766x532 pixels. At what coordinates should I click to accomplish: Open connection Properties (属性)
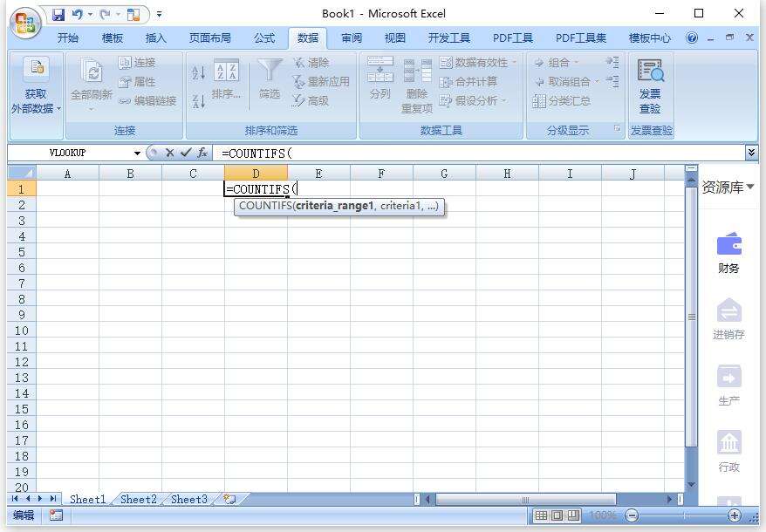click(137, 82)
